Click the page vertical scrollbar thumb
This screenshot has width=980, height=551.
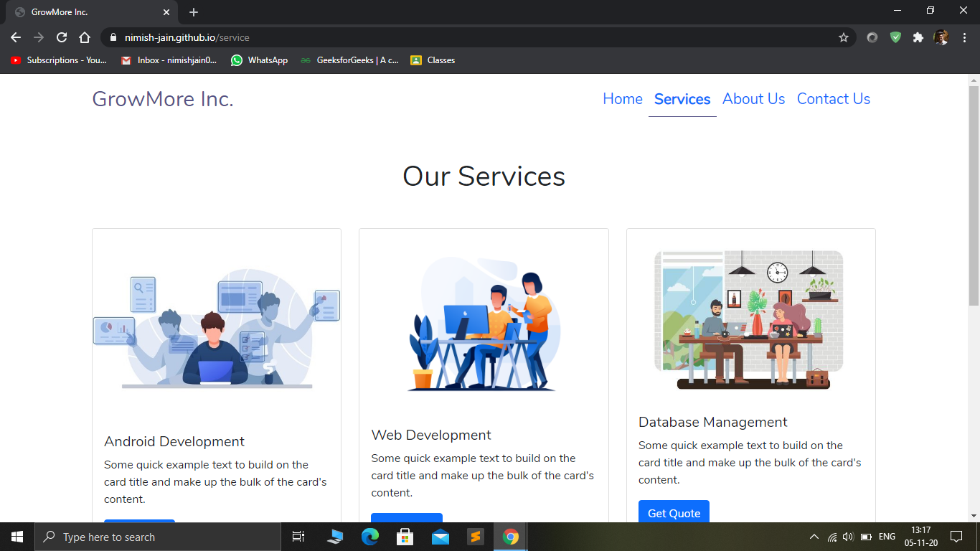974,196
